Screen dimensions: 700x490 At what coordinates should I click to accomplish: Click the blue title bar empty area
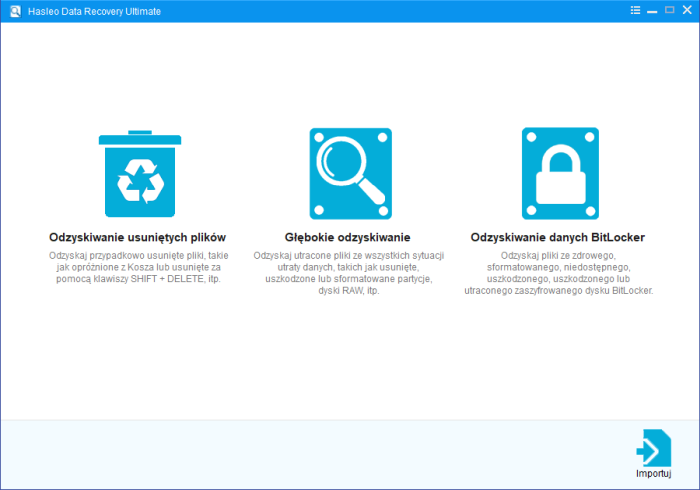pyautogui.click(x=400, y=10)
